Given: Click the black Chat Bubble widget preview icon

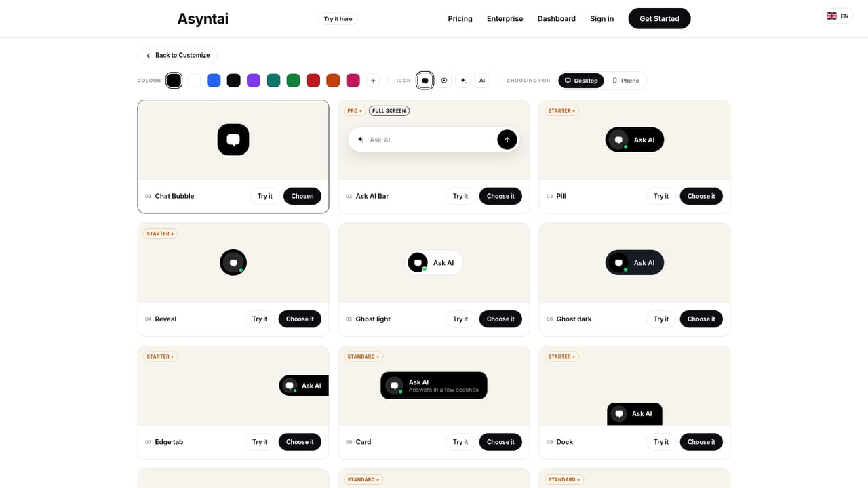Looking at the screenshot, I should click(233, 140).
